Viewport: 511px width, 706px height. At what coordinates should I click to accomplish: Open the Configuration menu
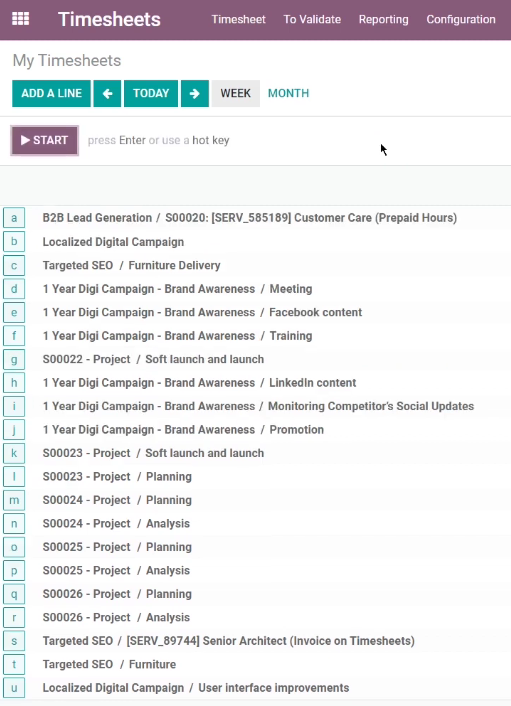(461, 19)
